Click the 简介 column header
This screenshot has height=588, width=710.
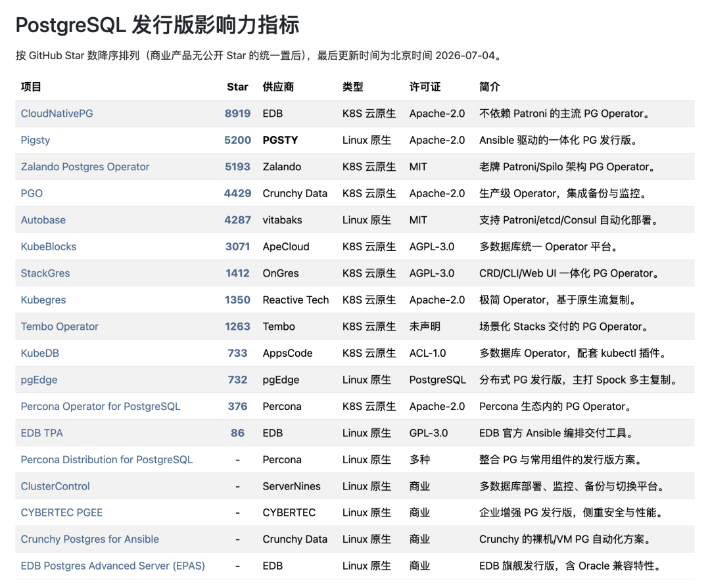pos(490,87)
